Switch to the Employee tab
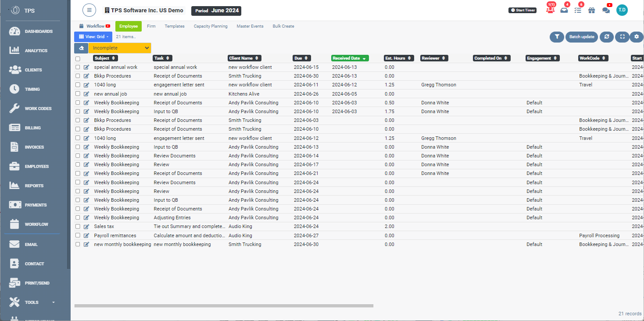Image resolution: width=644 pixels, height=321 pixels. (129, 26)
